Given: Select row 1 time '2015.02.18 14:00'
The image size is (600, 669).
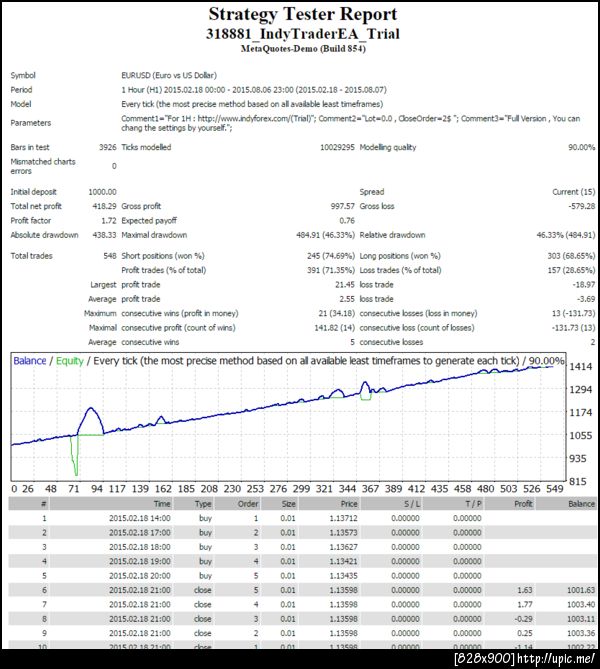Looking at the screenshot, I should point(140,518).
